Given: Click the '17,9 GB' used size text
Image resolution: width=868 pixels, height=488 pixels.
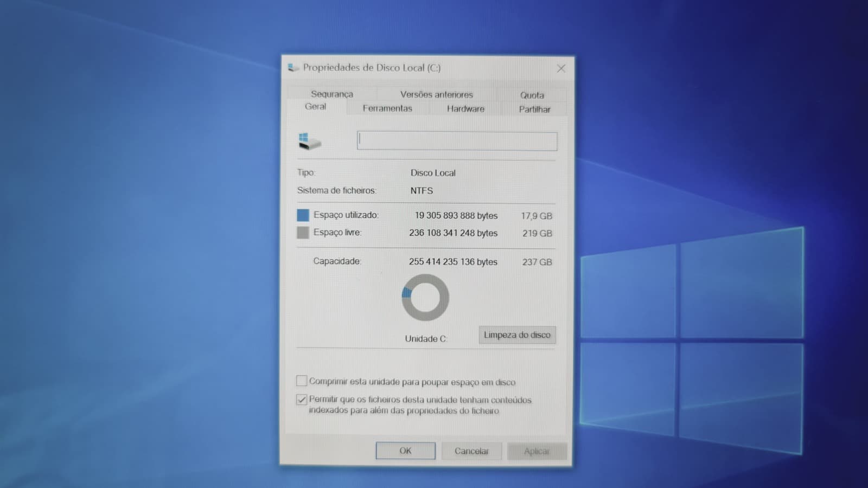Looking at the screenshot, I should 537,216.
